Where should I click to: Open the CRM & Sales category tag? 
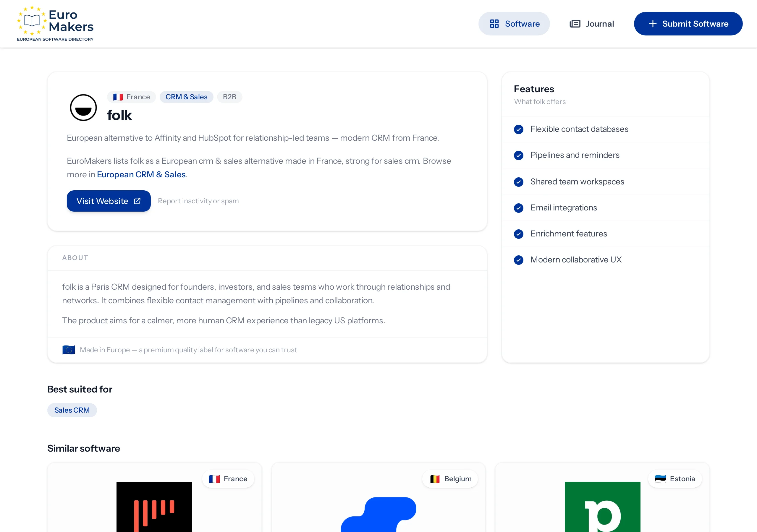point(186,97)
